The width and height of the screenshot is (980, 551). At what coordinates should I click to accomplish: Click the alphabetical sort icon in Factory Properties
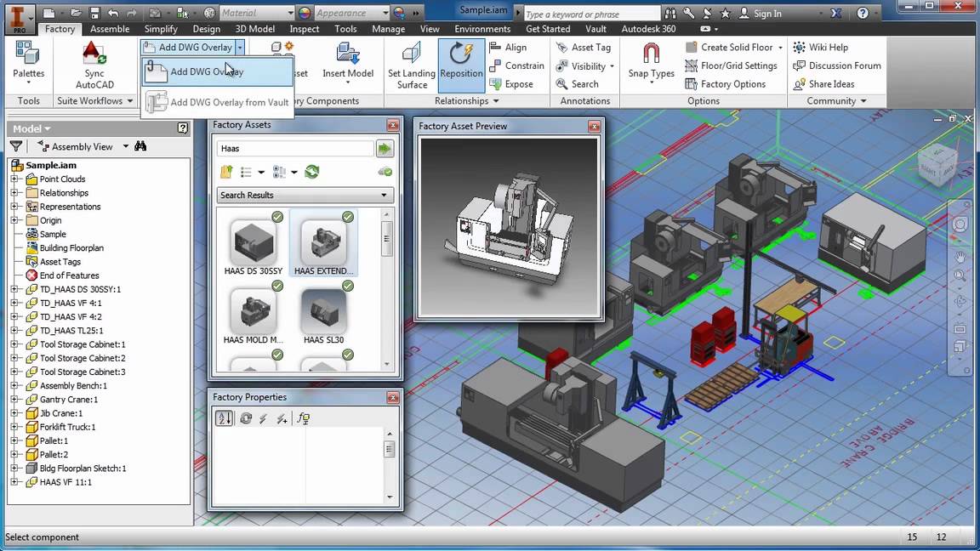tap(224, 418)
